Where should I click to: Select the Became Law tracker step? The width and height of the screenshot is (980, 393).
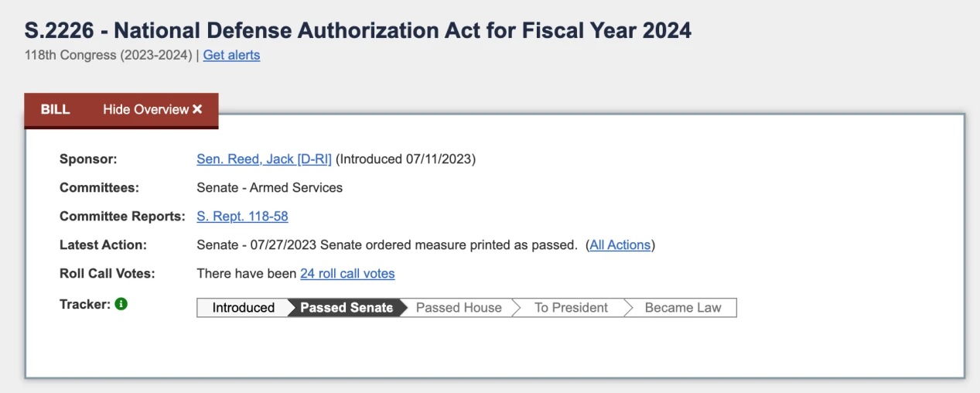pyautogui.click(x=682, y=308)
